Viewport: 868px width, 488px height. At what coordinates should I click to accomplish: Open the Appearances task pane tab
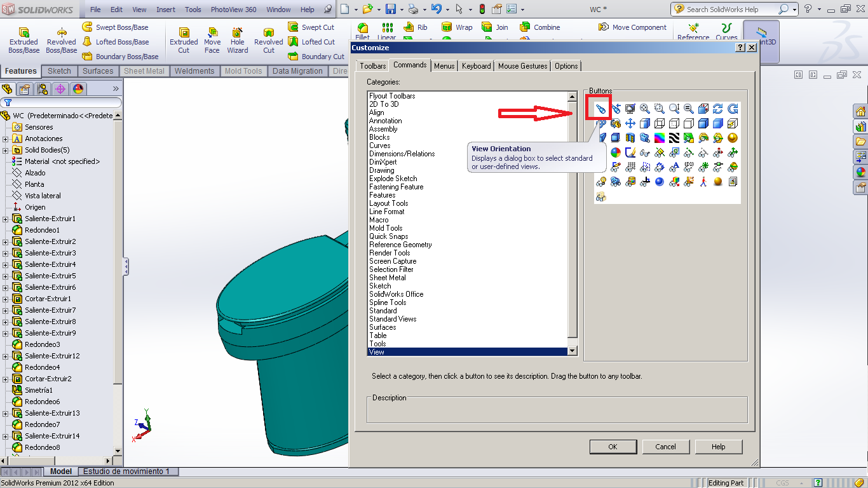[861, 172]
